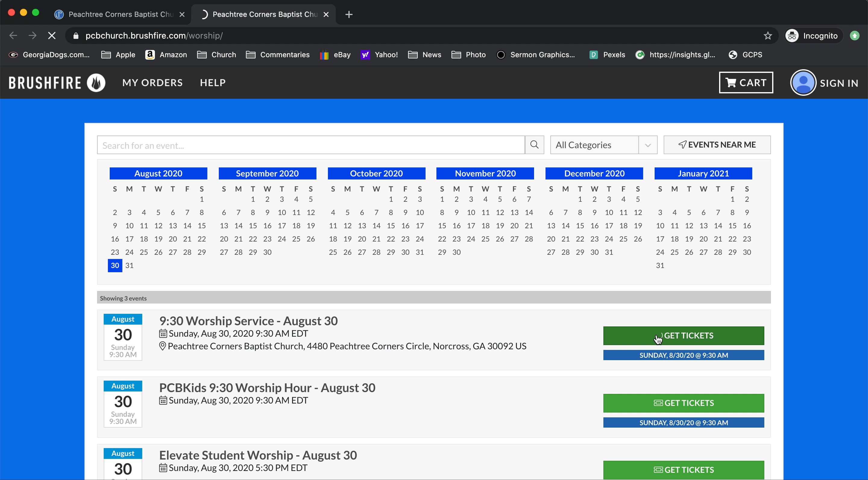Click the Brushfire flame logo
This screenshot has width=868, height=480.
(x=96, y=83)
